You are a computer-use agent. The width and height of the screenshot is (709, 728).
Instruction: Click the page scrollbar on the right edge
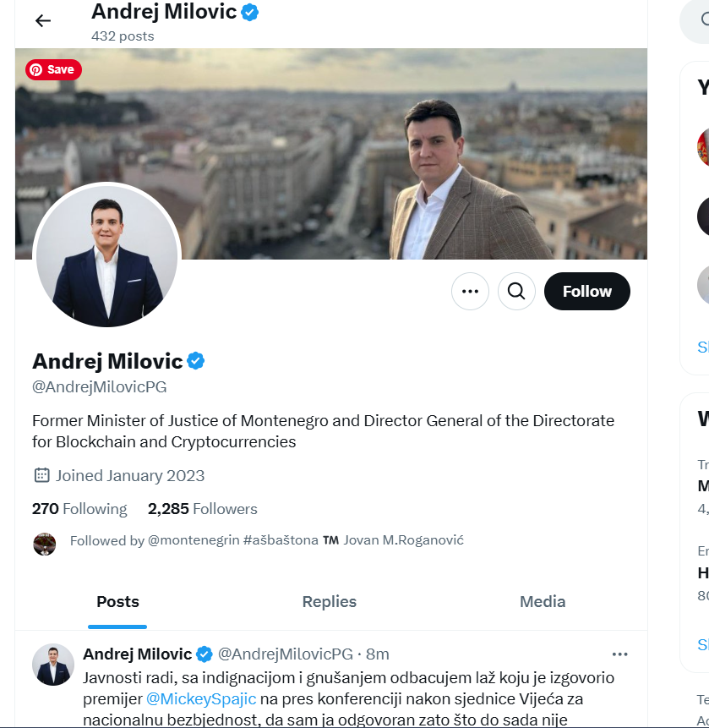703,364
